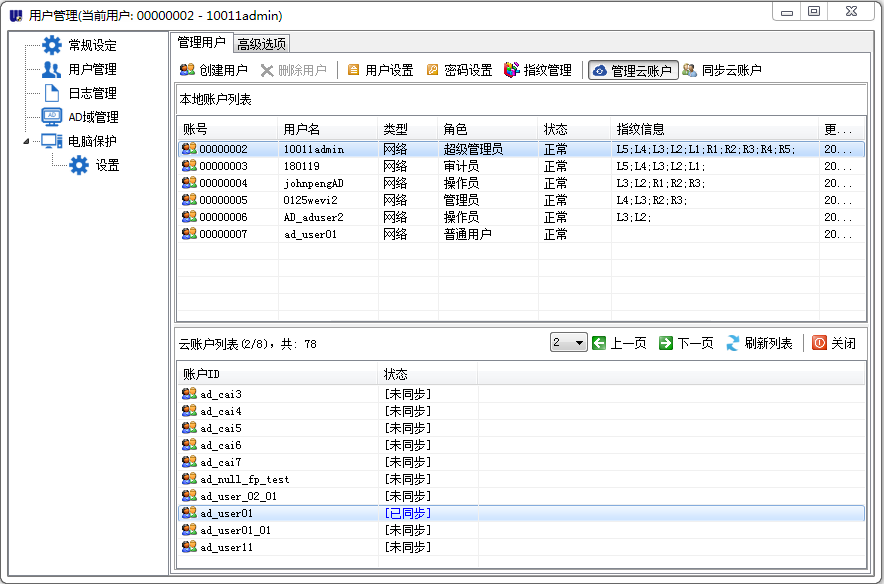This screenshot has height=584, width=884.
Task: Click cloud account icon for ad_null_fp_test
Action: point(189,478)
